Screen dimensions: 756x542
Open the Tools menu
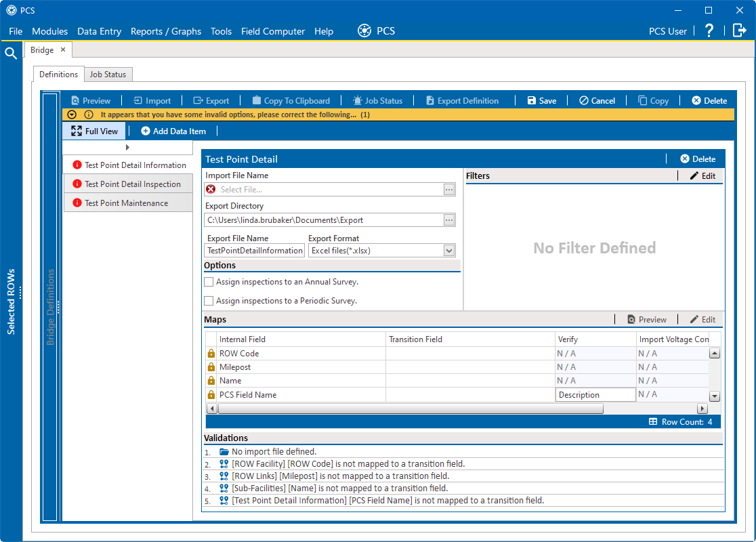click(221, 31)
